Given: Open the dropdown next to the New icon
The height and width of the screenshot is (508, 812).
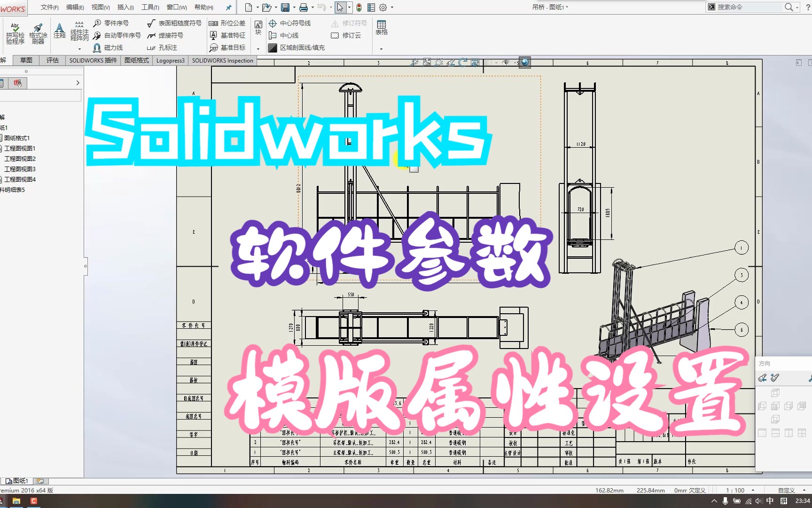Looking at the screenshot, I should tap(258, 7).
